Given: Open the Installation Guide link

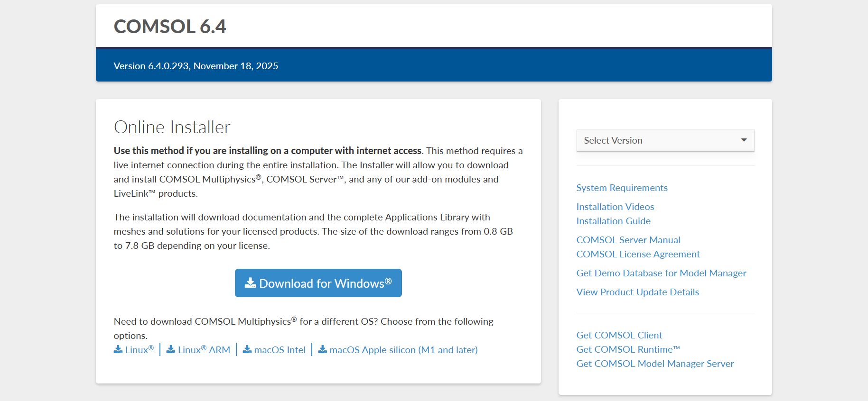Looking at the screenshot, I should [x=613, y=221].
